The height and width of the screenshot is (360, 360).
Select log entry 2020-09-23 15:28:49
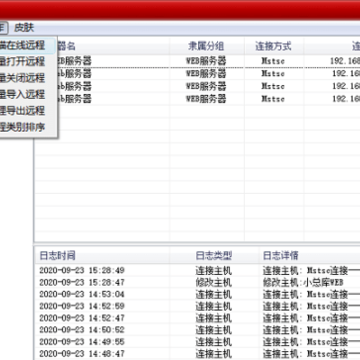(197, 270)
